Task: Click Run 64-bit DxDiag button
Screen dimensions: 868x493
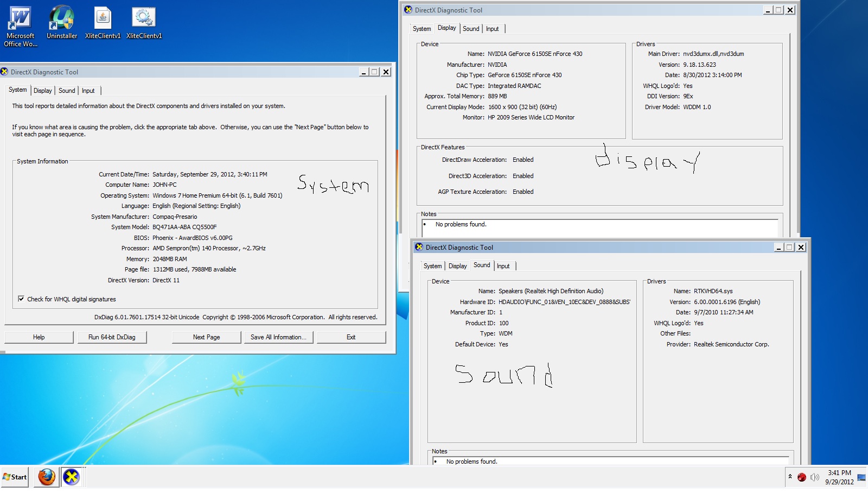Action: (112, 337)
